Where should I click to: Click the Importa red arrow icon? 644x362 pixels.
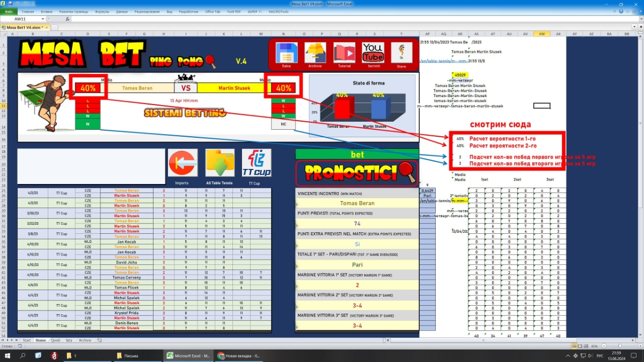click(182, 163)
